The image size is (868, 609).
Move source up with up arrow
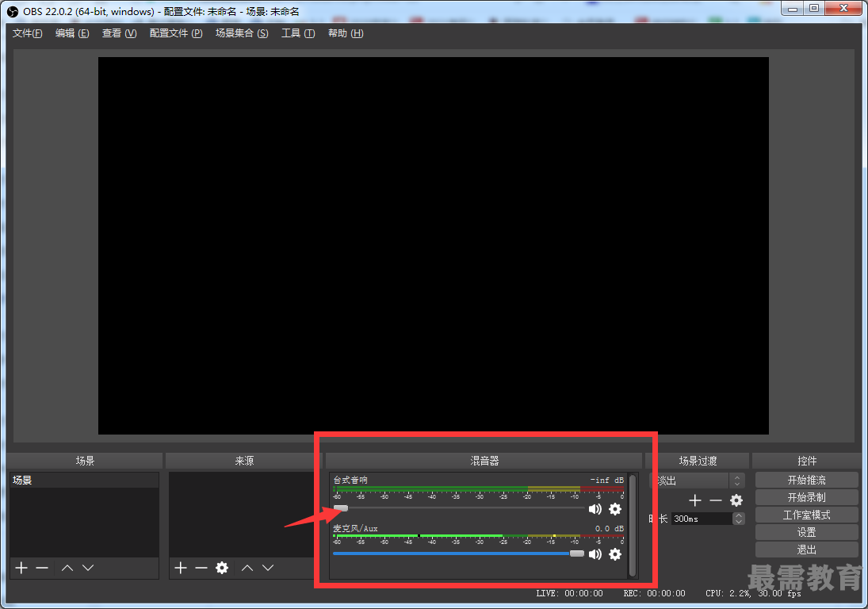click(247, 568)
